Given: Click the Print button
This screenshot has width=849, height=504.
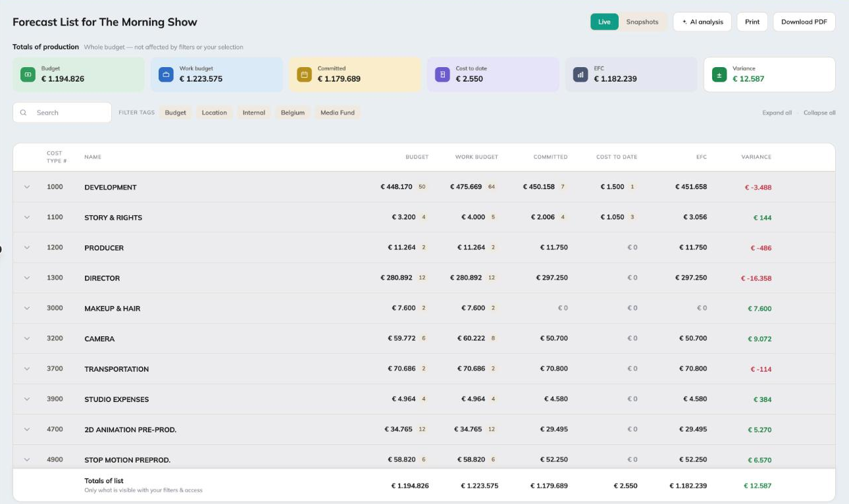Looking at the screenshot, I should (752, 22).
